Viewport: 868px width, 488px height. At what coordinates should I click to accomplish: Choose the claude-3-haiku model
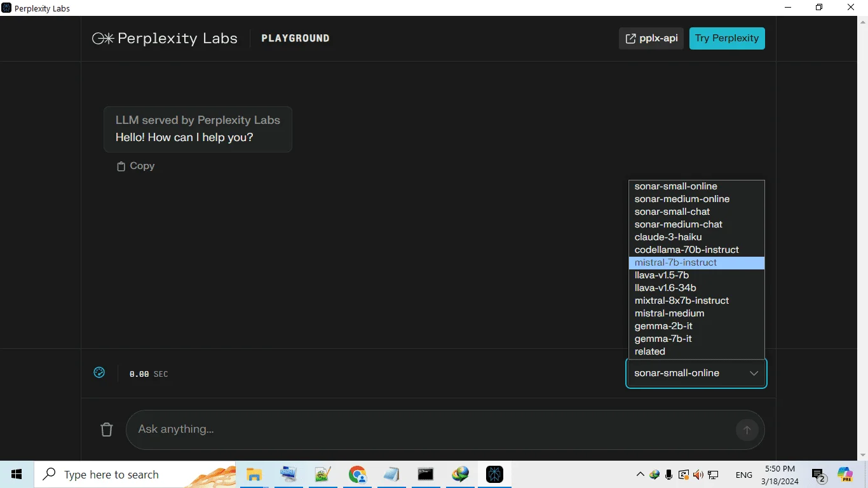696,237
